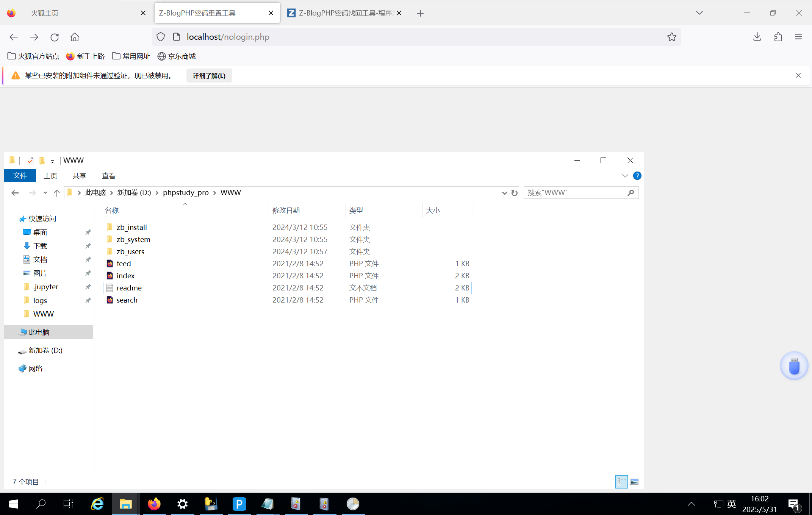The width and height of the screenshot is (812, 515).
Task: Bookmark this page with star icon
Action: (671, 37)
